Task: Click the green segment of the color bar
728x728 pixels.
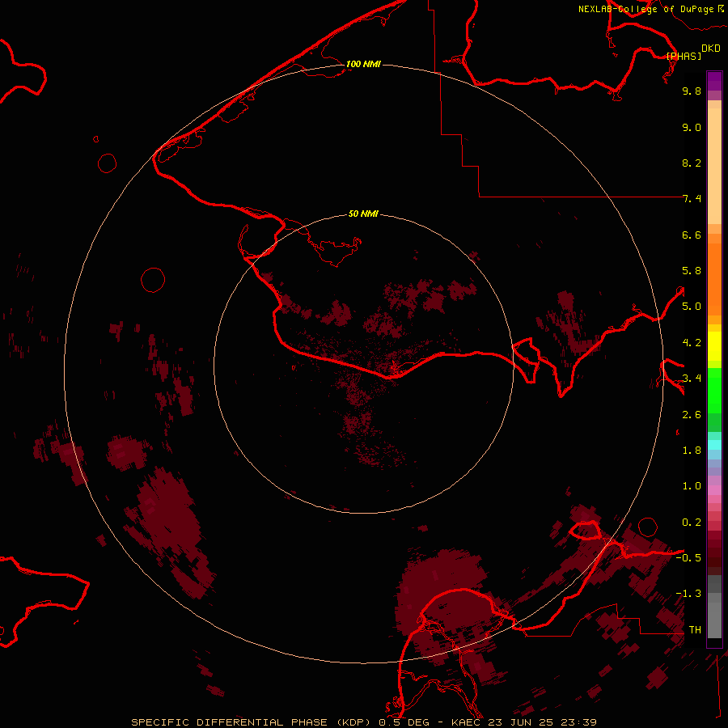Action: 714,390
